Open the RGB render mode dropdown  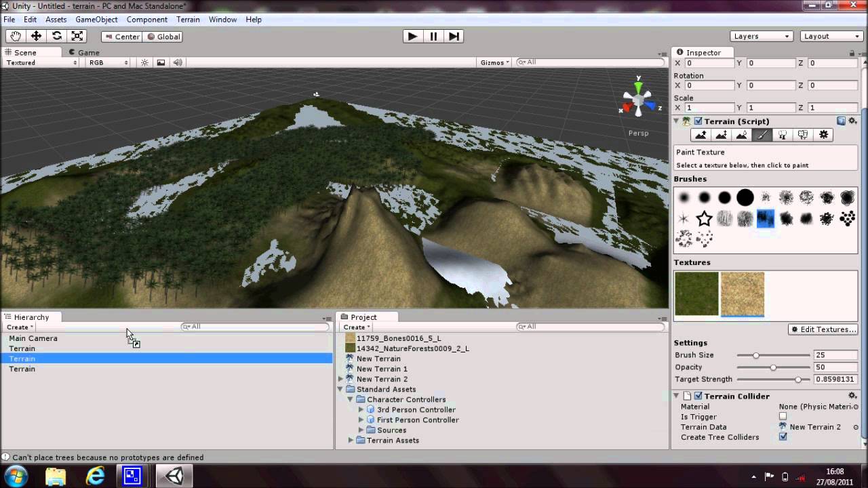107,62
